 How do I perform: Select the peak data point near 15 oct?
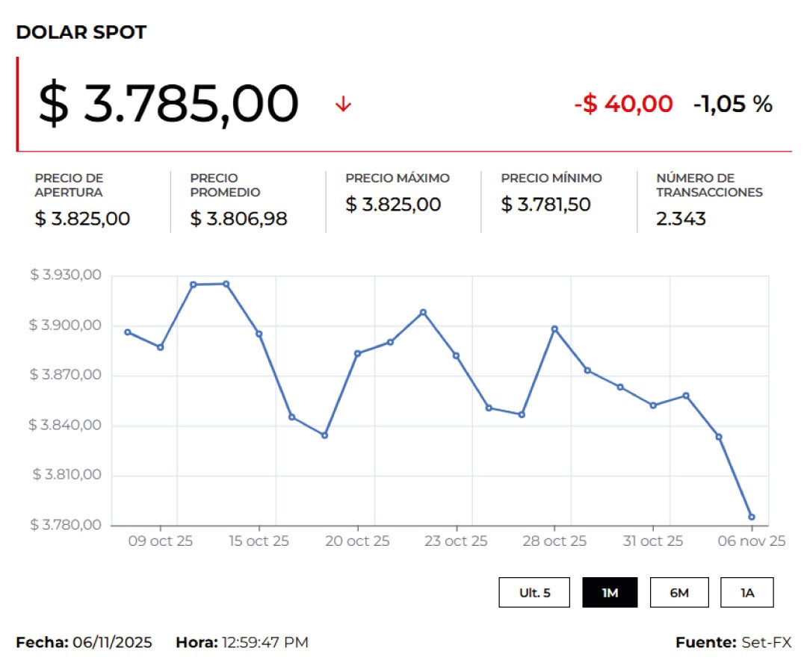coord(226,284)
